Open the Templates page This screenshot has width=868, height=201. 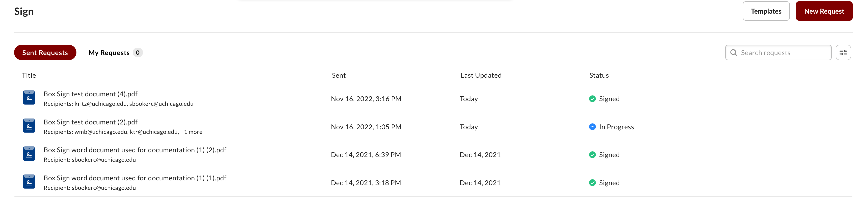point(766,11)
